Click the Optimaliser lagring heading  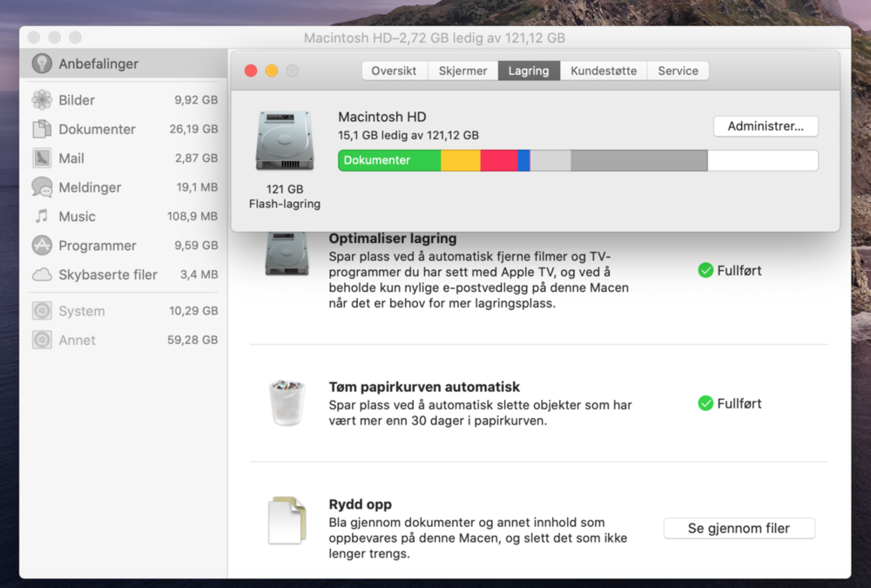(393, 239)
